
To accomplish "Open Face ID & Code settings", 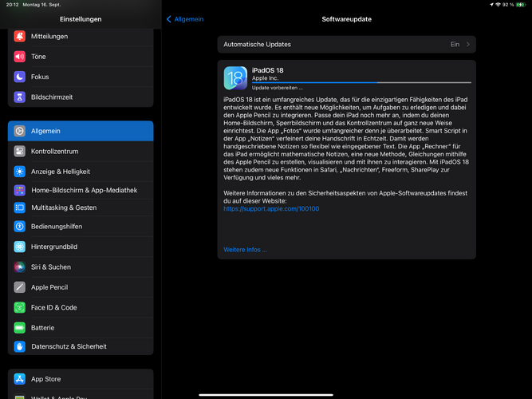I will click(81, 307).
